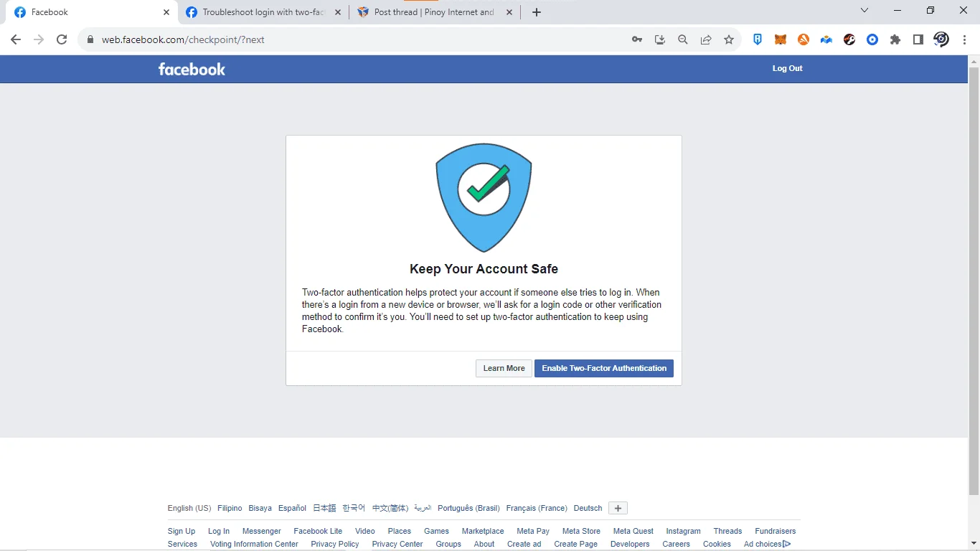The height and width of the screenshot is (551, 980).
Task: Open the Fundraisers footer link
Action: pos(776,531)
